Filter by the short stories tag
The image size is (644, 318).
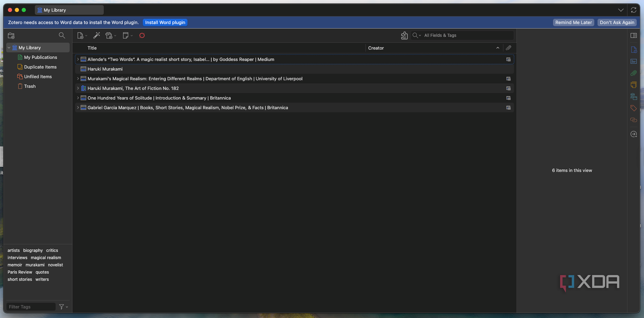point(20,279)
